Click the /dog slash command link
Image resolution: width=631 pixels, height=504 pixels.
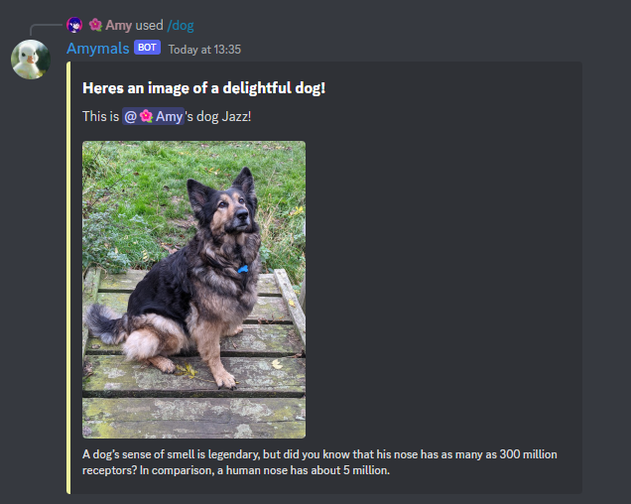180,25
